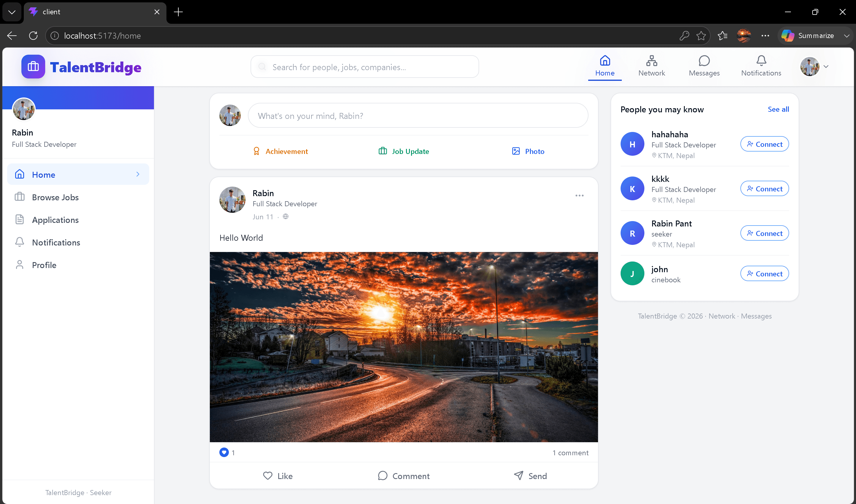This screenshot has width=856, height=504.
Task: Click the footer Network link
Action: [x=721, y=316]
